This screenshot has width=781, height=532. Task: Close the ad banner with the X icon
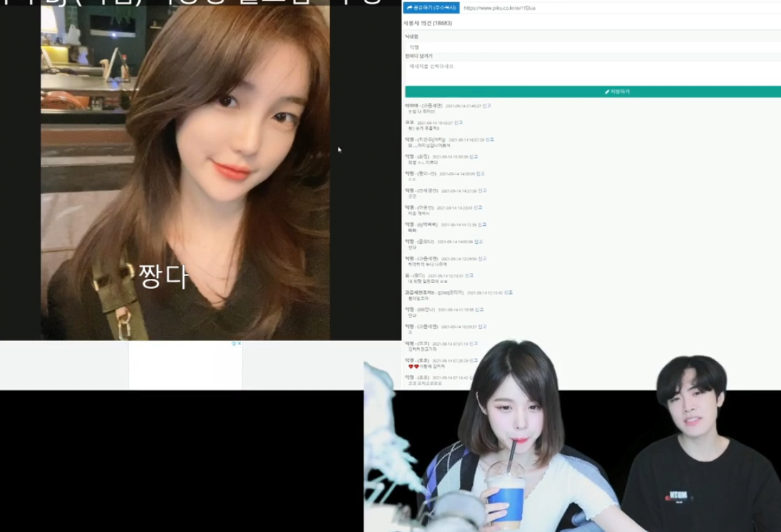239,343
